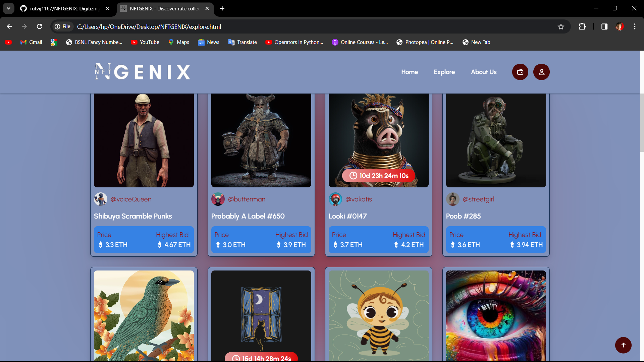Open the browser extensions puzzle icon
Viewport: 644px width, 362px height.
click(582, 27)
